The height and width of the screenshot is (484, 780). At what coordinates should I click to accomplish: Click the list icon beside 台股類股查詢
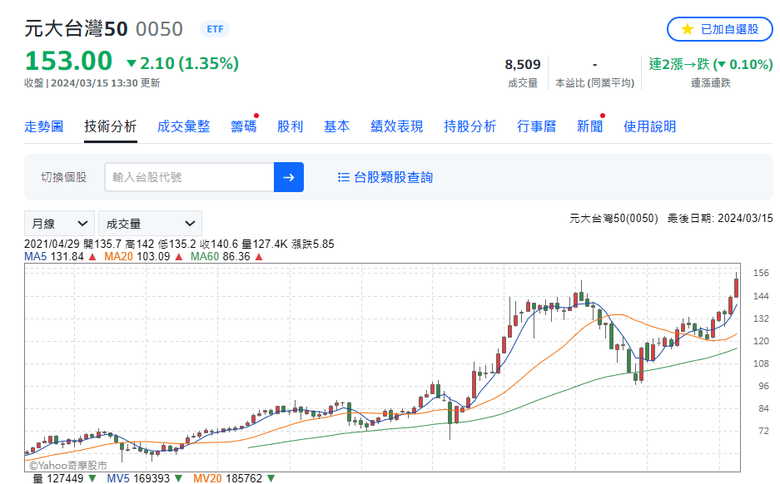[x=343, y=177]
